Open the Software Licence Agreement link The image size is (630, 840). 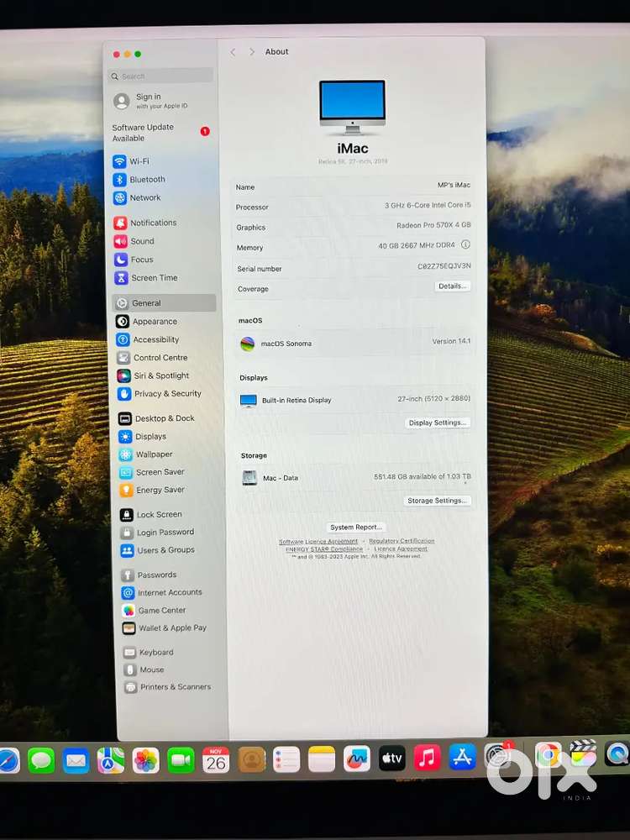318,542
